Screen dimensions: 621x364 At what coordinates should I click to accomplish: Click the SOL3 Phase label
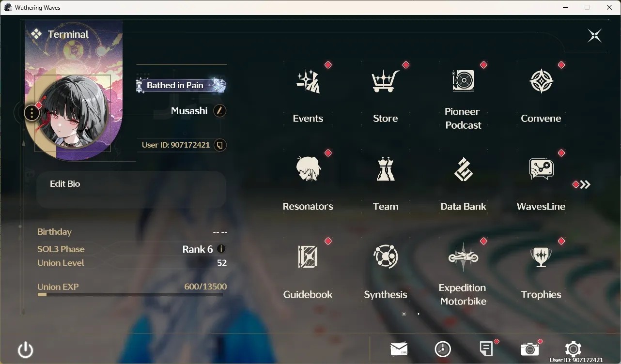coord(61,249)
